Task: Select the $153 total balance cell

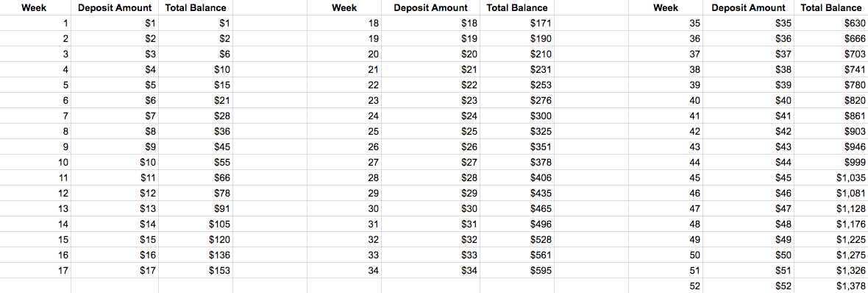Action: click(x=196, y=271)
